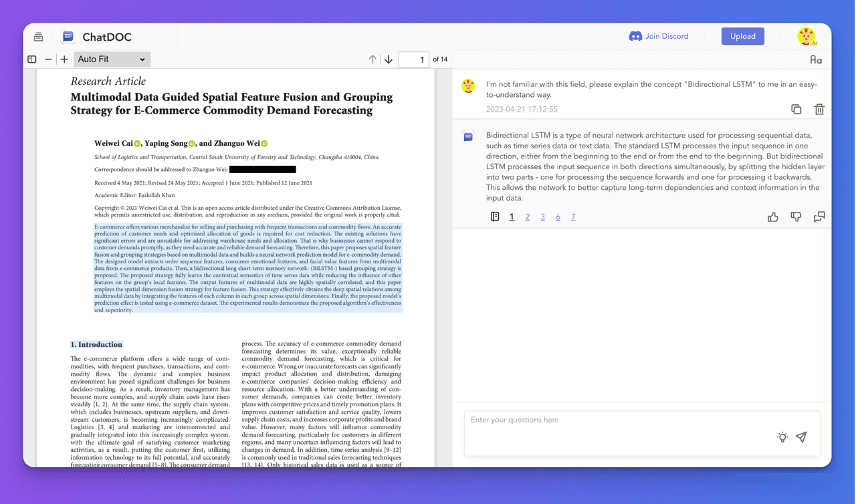Go to next page with down arrow
This screenshot has width=856, height=504.
click(x=389, y=59)
